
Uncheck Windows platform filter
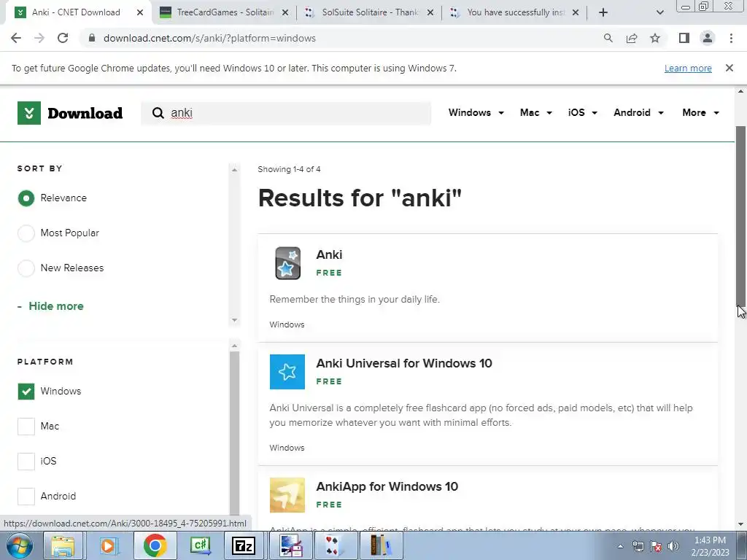coord(26,392)
